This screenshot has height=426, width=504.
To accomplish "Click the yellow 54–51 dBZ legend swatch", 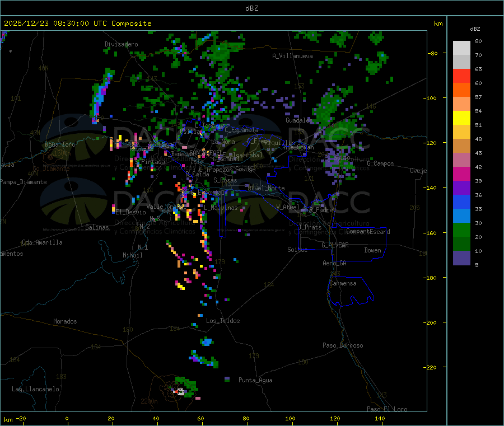I will 461,118.
